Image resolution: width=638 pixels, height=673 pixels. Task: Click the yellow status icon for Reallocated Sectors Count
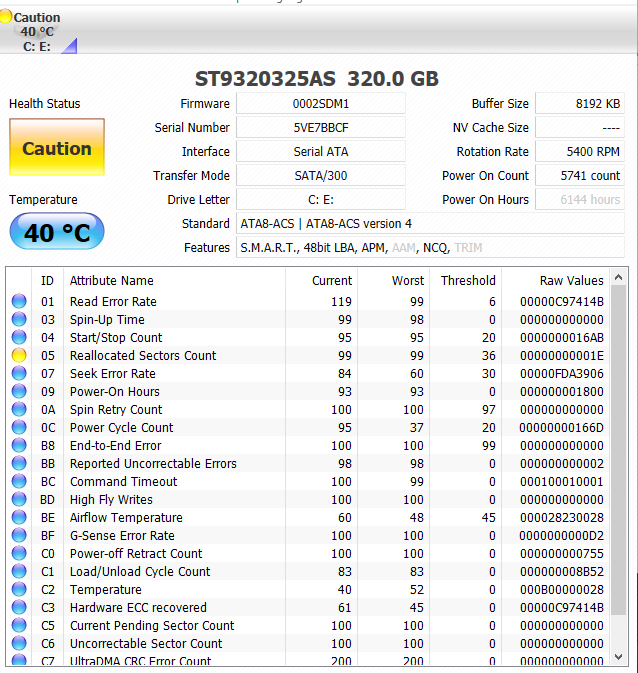[19, 355]
